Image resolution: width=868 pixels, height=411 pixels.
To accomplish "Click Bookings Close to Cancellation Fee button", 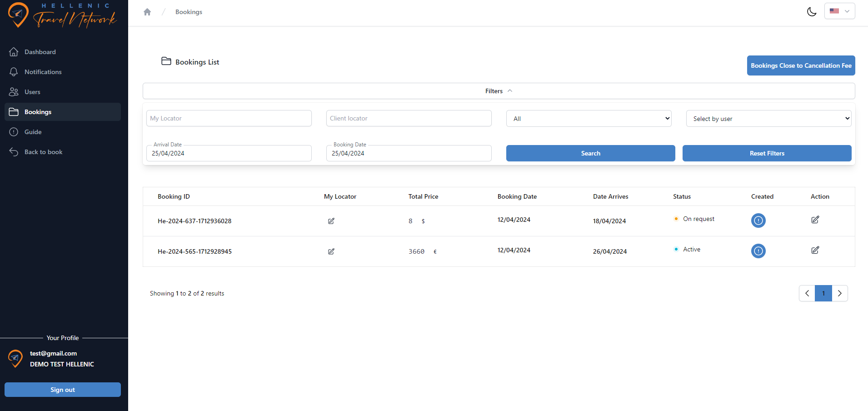I will pos(801,65).
